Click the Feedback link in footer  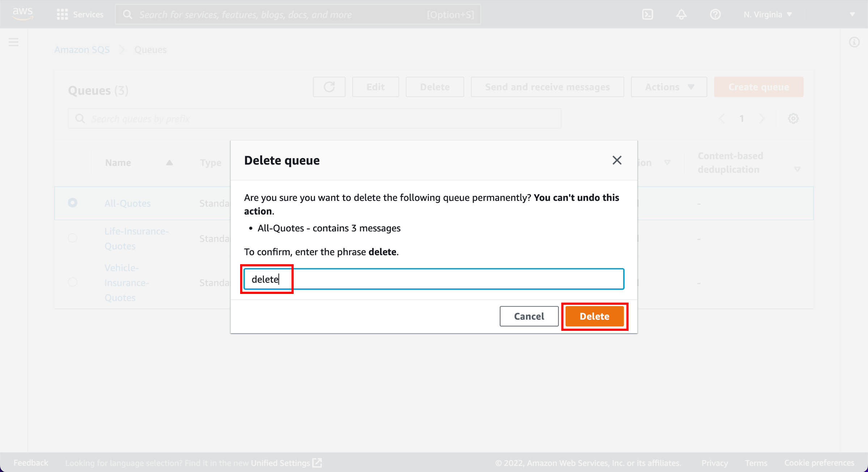31,463
